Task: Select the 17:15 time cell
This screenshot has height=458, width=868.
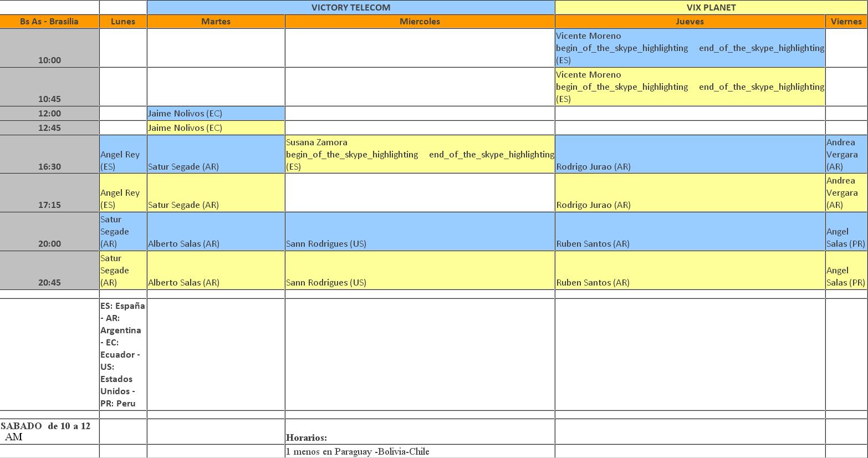Action: point(49,192)
